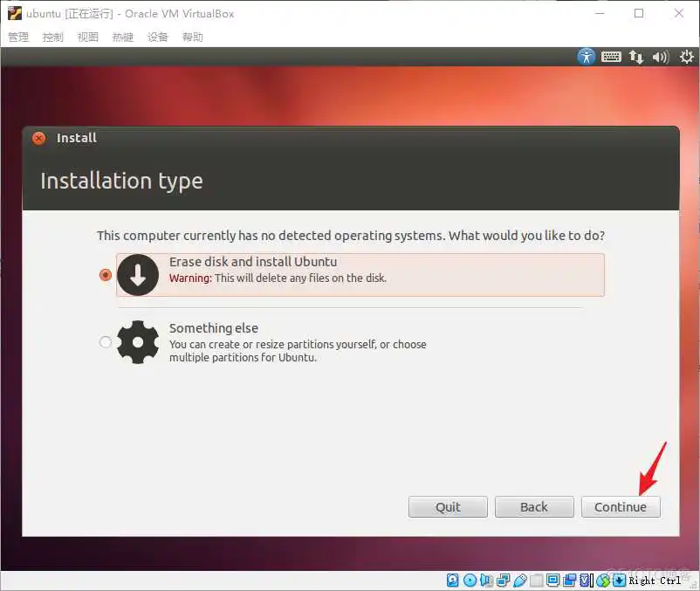Click the hard disk activity icon in VM status bar
Screen dimensions: 700x591
(451, 580)
